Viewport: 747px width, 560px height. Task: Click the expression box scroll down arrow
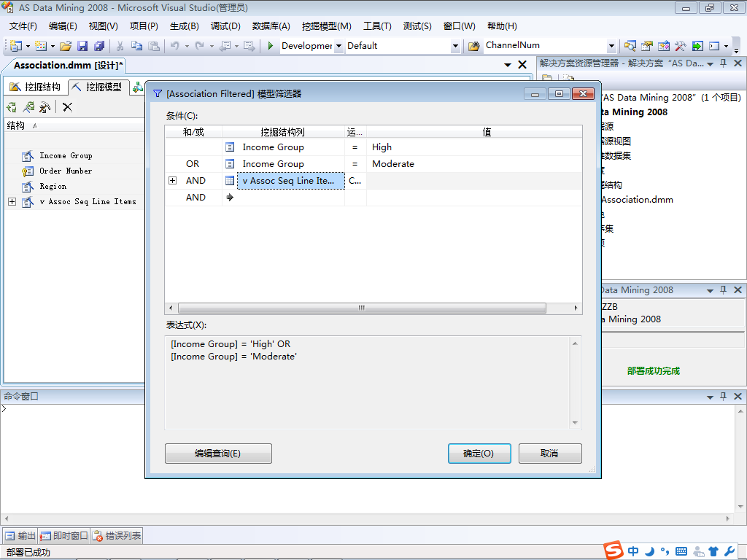pos(575,422)
